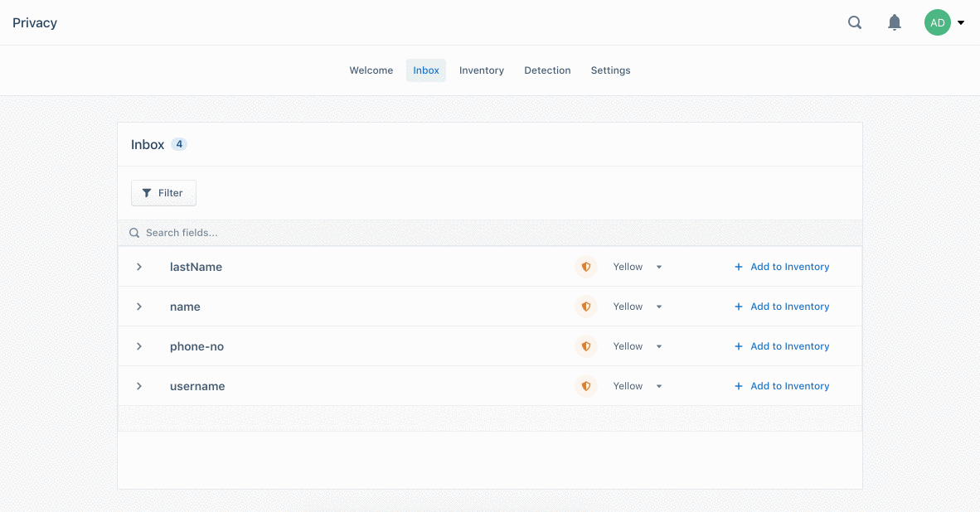Expand the phone-no row chevron

138,346
